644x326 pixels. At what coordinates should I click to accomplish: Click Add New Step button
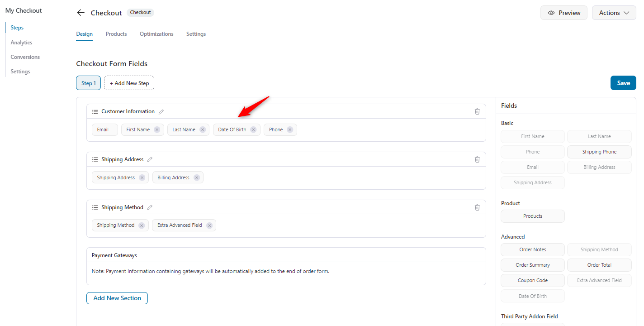[x=129, y=83]
